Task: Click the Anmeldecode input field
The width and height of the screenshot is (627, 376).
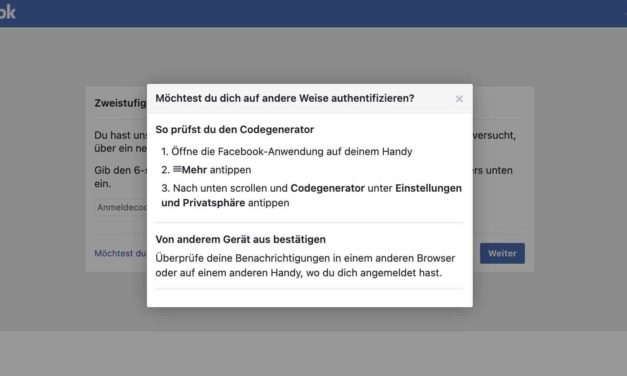Action: 121,208
